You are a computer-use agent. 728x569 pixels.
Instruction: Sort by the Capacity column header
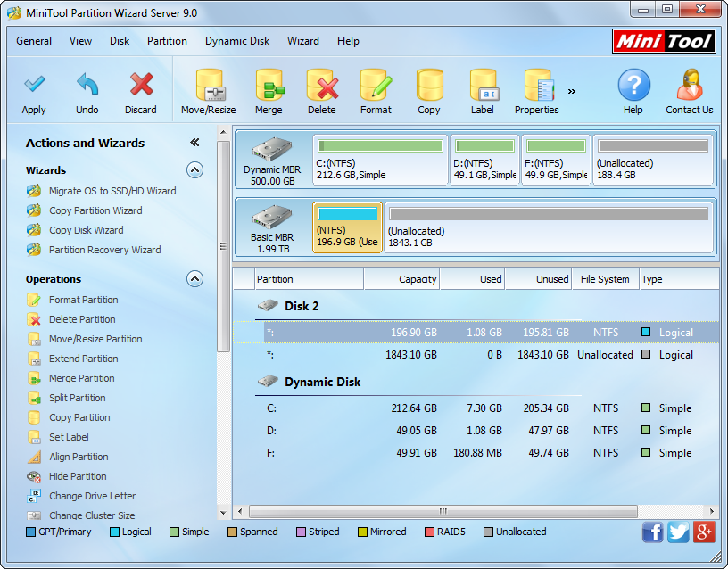coord(402,279)
